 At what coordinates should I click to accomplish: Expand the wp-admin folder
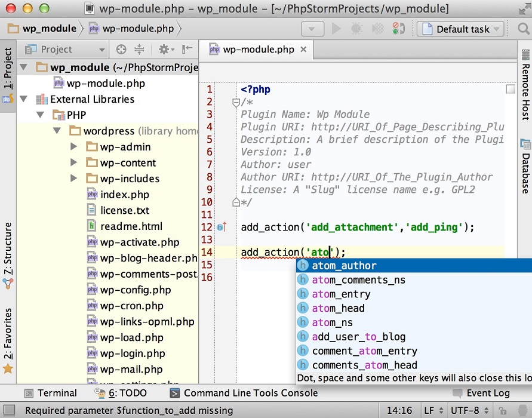[x=74, y=147]
